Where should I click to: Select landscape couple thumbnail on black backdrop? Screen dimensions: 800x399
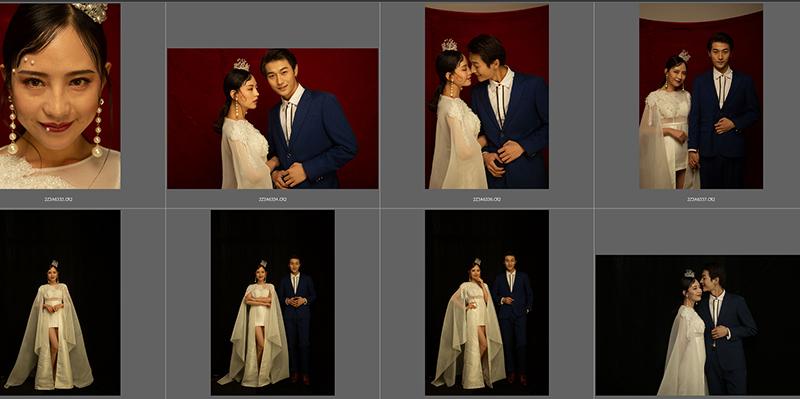[x=697, y=325]
